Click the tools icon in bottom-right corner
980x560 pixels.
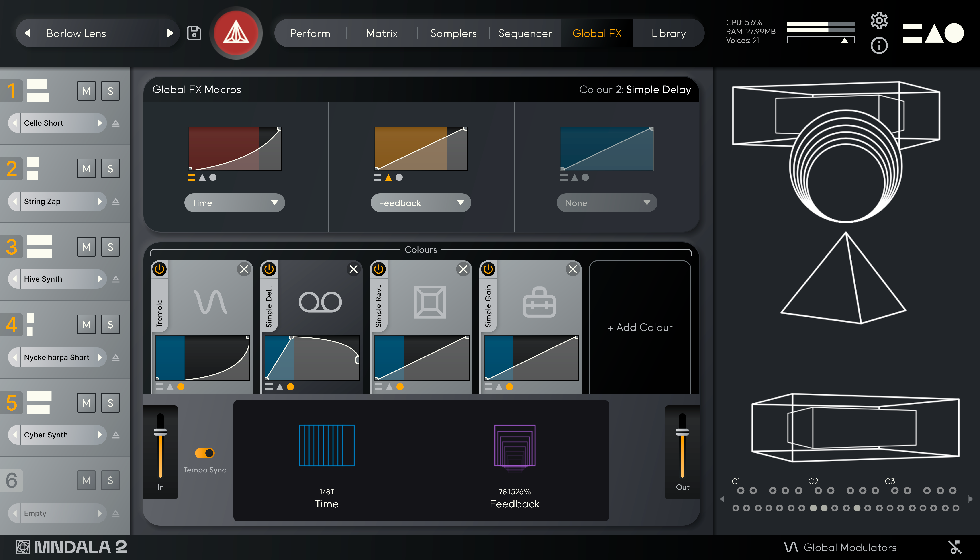coord(955,547)
